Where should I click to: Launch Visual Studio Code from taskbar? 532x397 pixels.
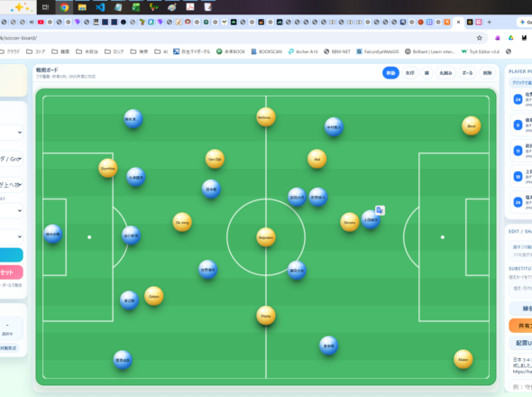point(100,7)
